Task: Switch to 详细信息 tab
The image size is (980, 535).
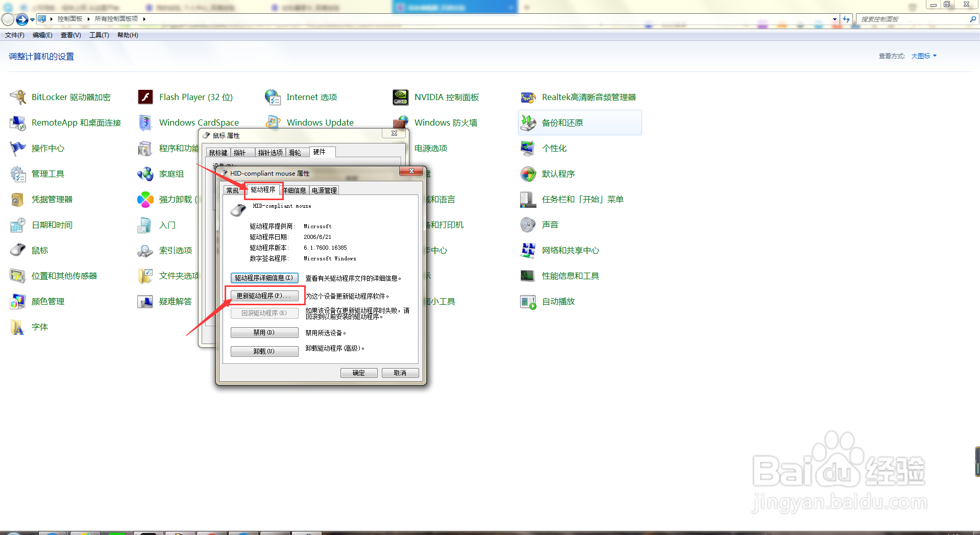Action: [295, 190]
